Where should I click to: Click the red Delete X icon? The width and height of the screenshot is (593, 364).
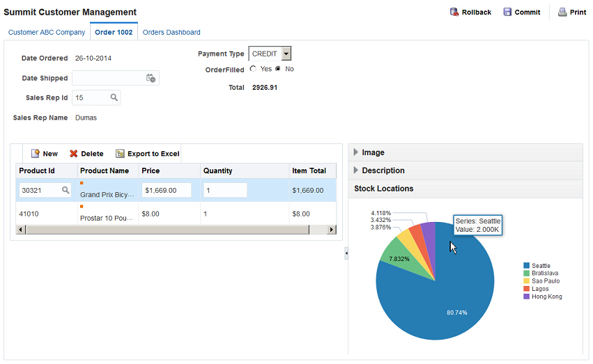(x=73, y=153)
